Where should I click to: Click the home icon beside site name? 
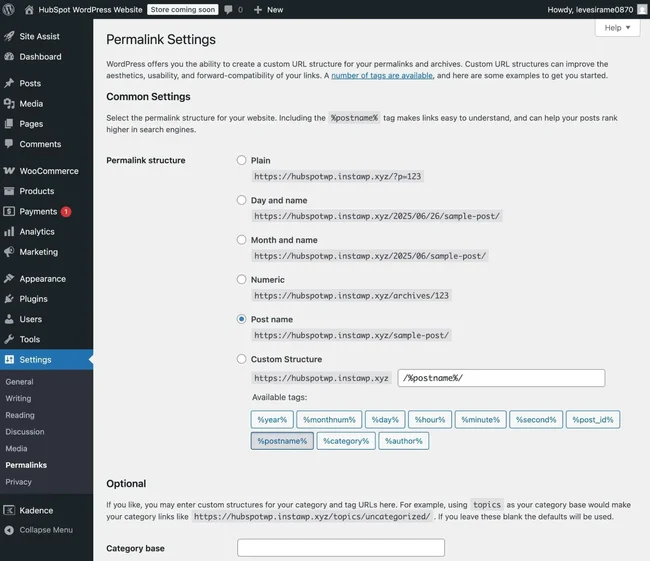click(x=29, y=10)
